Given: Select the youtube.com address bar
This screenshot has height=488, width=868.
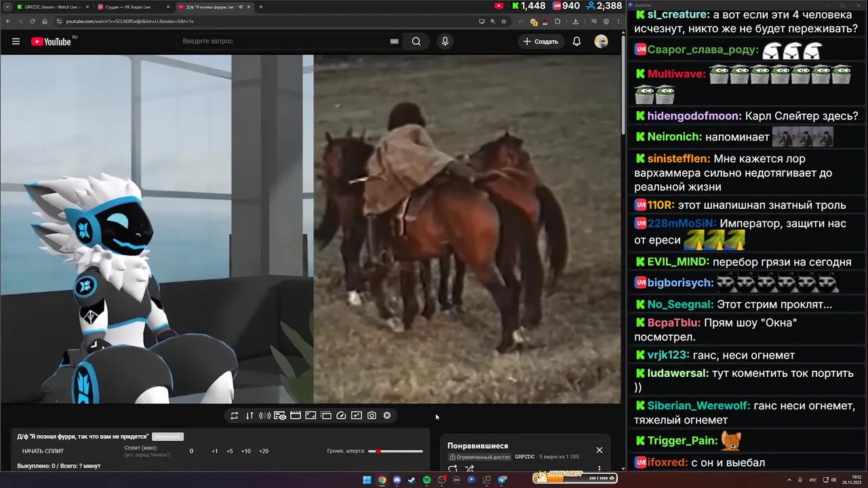Looking at the screenshot, I should click(x=271, y=21).
